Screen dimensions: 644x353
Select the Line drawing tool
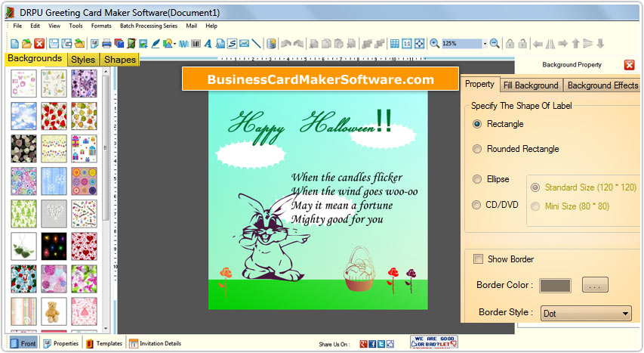coord(256,44)
